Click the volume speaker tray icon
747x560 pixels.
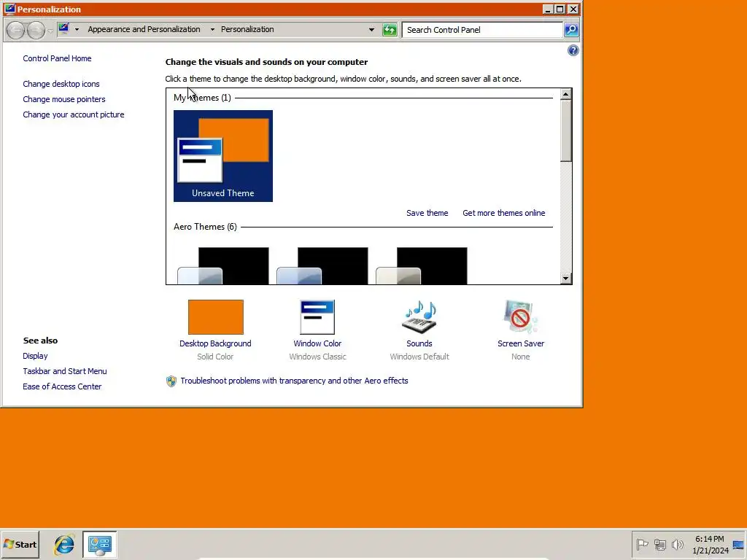click(677, 544)
